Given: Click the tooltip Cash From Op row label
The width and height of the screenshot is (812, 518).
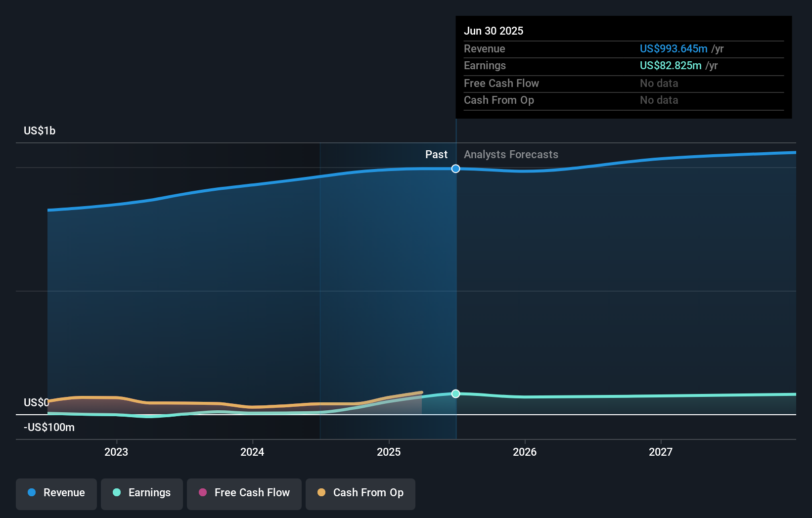Looking at the screenshot, I should tap(499, 100).
